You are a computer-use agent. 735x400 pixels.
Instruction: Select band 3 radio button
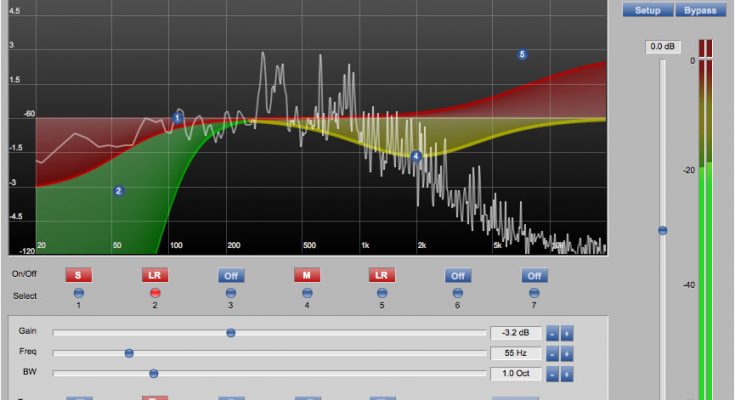[x=230, y=293]
